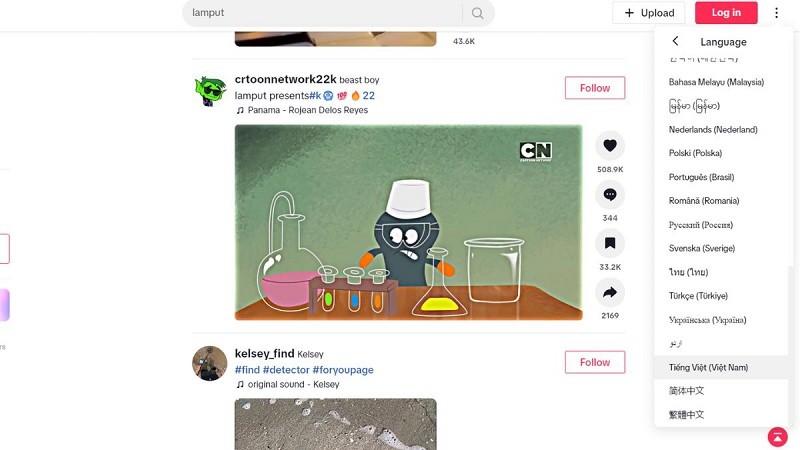Go back from the Language menu
The height and width of the screenshot is (450, 800).
676,42
